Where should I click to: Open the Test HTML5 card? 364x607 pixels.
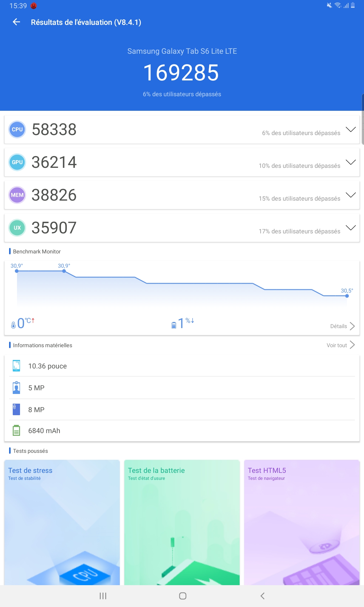(x=302, y=522)
